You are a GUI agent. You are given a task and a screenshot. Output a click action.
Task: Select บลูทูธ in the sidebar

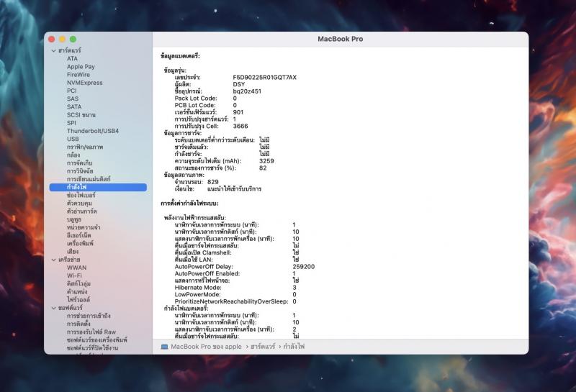pos(74,219)
